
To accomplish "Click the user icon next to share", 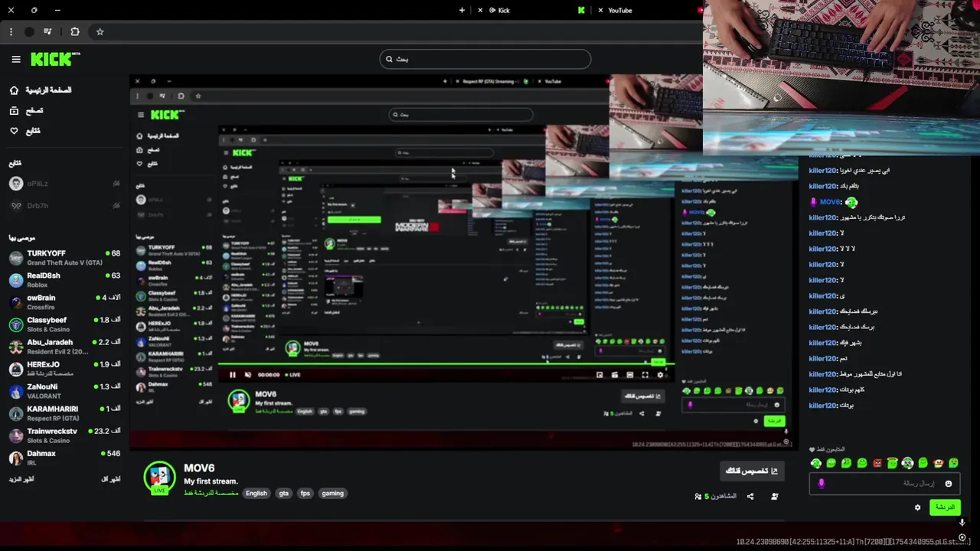I will click(775, 497).
